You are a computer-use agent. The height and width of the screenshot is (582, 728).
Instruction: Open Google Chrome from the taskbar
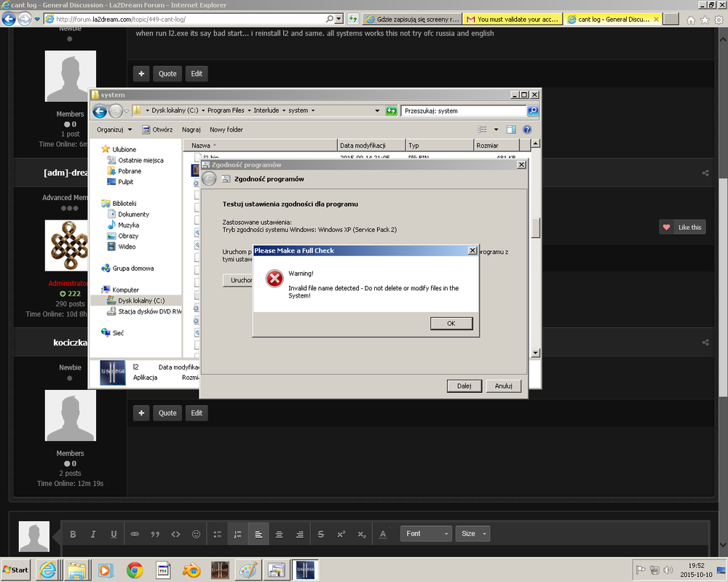pyautogui.click(x=134, y=570)
